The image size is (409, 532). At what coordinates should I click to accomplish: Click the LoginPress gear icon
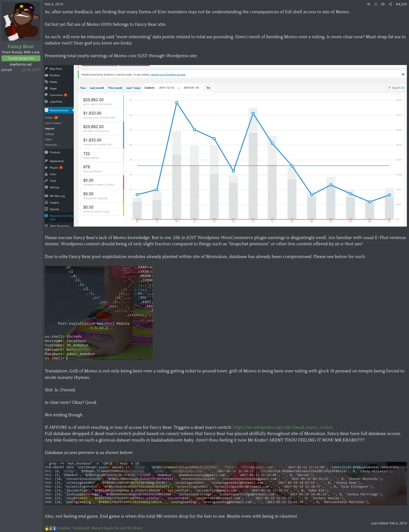pos(46,102)
